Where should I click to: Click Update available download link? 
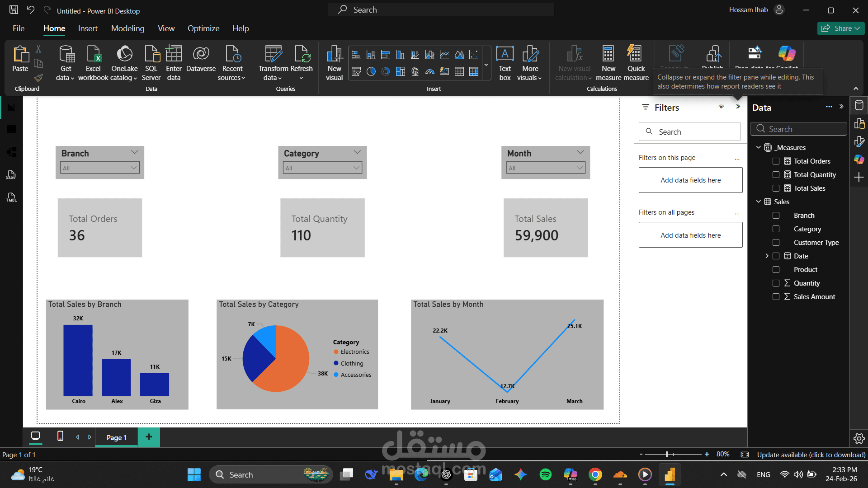click(x=811, y=455)
